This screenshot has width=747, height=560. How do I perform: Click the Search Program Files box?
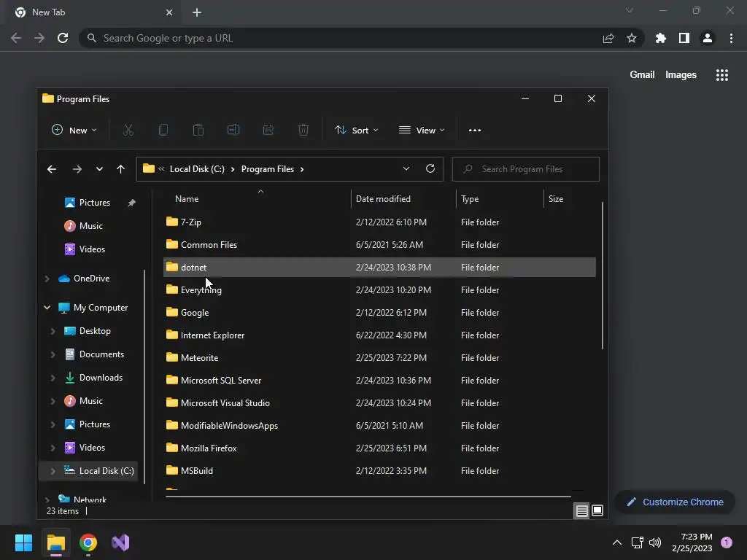525,169
